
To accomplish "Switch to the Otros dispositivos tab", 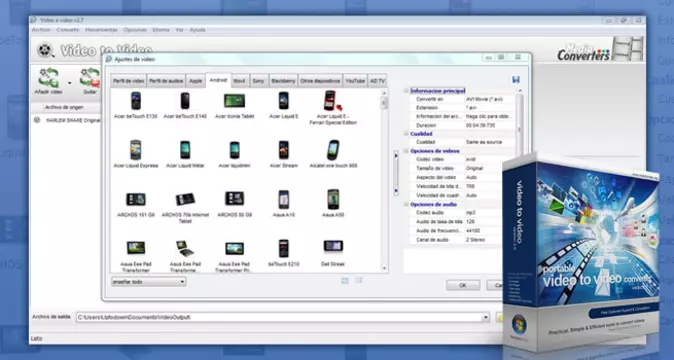I will [320, 81].
